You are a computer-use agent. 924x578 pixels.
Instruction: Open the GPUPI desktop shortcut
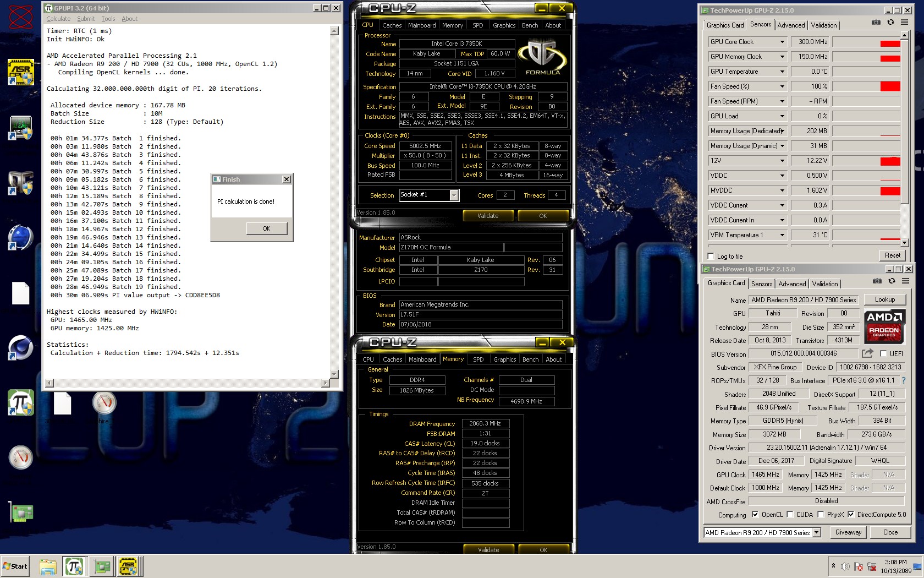coord(21,403)
